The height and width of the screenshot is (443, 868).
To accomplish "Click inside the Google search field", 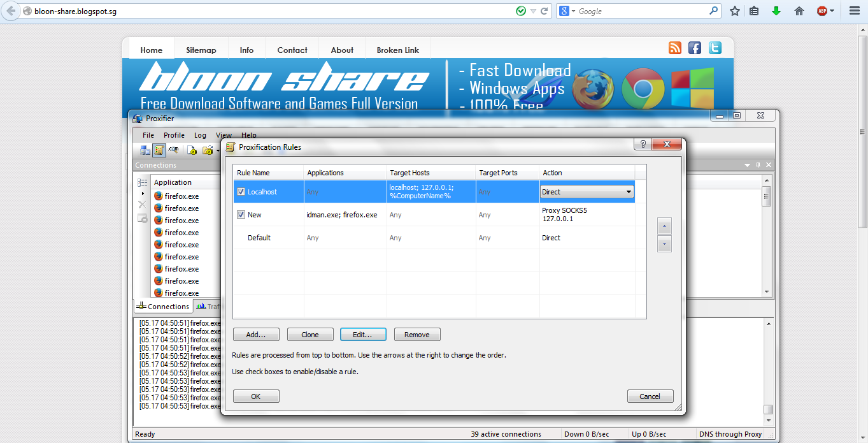I will pos(642,11).
